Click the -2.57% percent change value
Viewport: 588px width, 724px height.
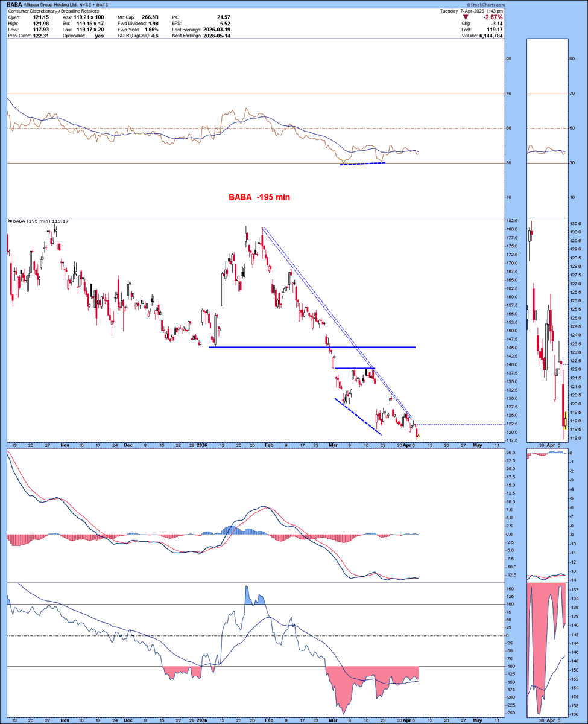pyautogui.click(x=495, y=17)
